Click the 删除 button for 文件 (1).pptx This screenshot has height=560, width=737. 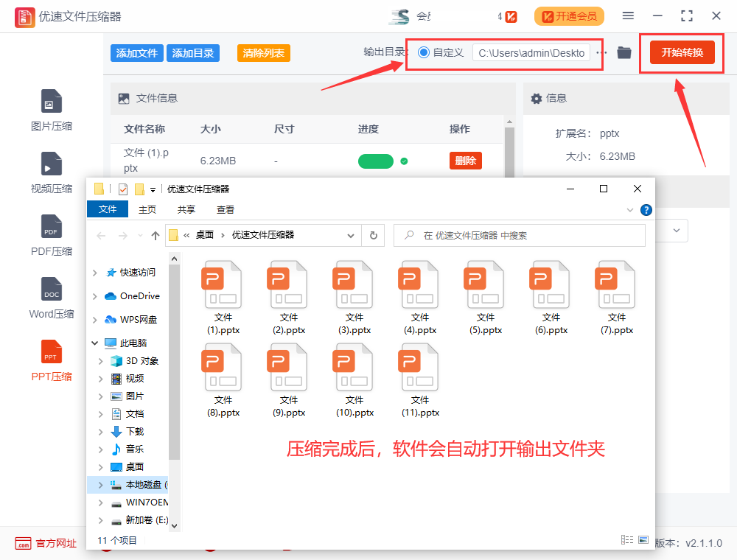point(465,161)
